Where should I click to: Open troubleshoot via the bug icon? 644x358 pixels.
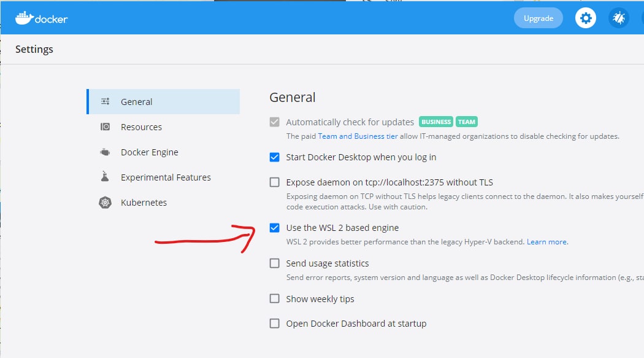coord(618,18)
